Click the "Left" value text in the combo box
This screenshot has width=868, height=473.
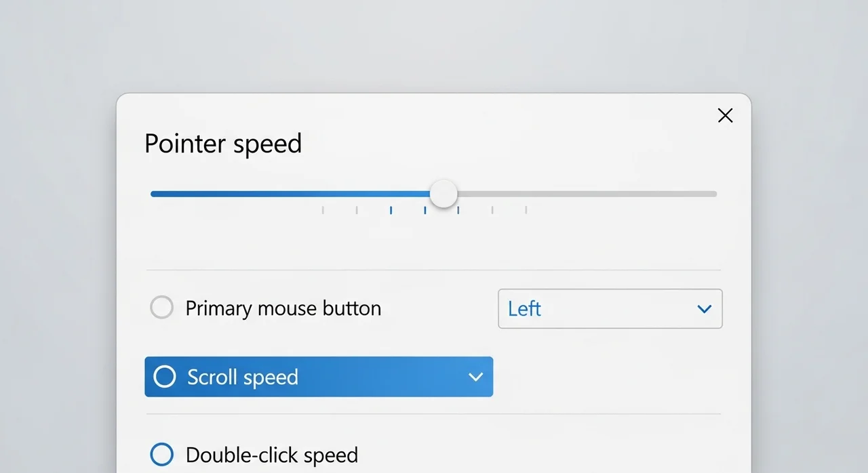[524, 309]
